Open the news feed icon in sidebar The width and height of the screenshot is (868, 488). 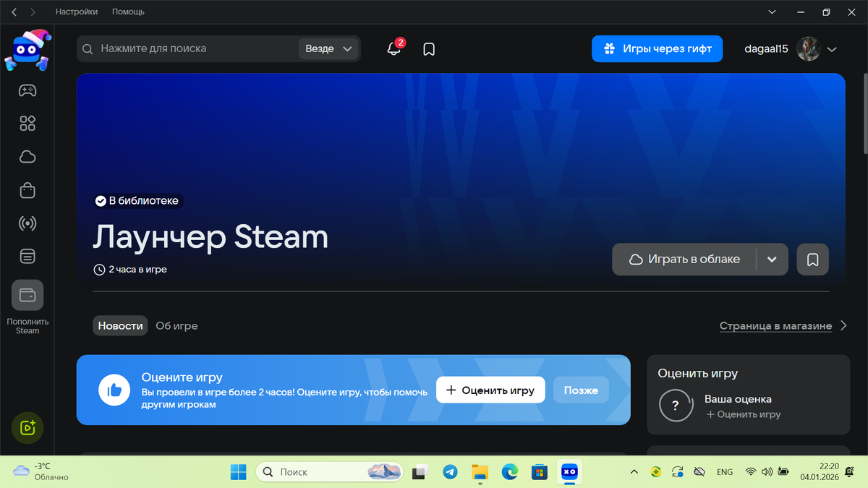(27, 257)
